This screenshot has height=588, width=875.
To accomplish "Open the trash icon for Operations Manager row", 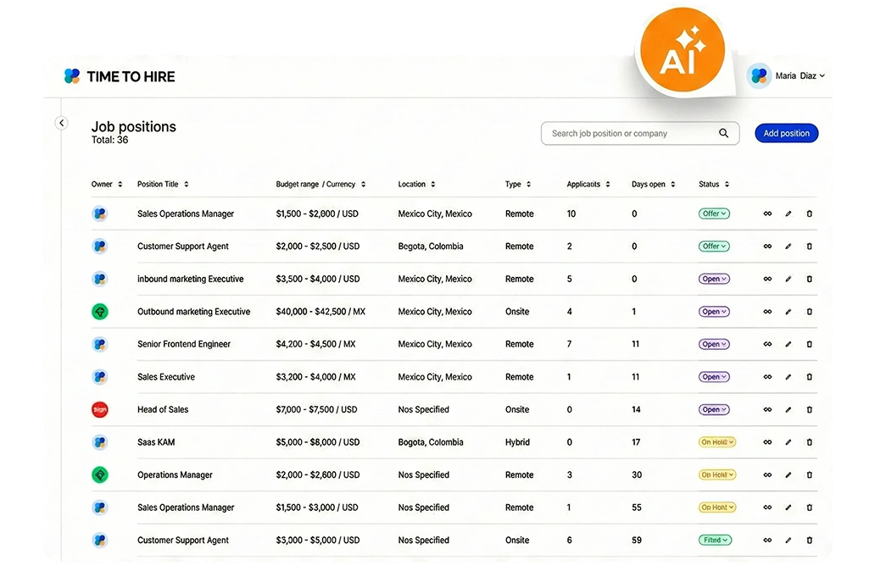I will click(809, 474).
